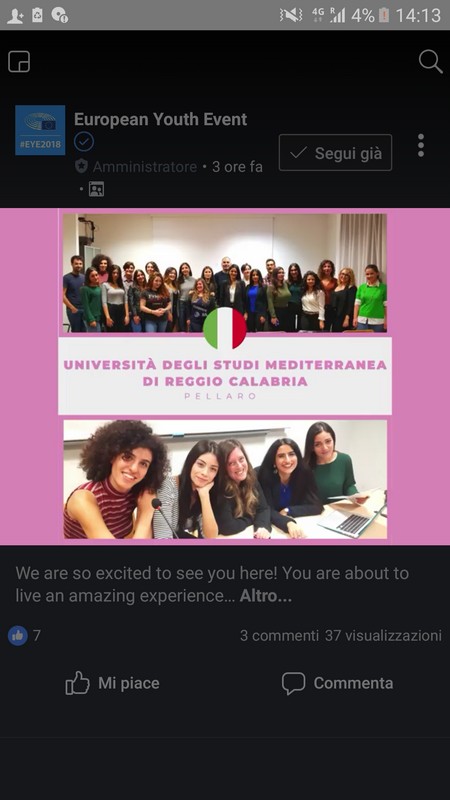Open the three-dot post options menu
Screen dimensions: 450x800
tap(421, 145)
